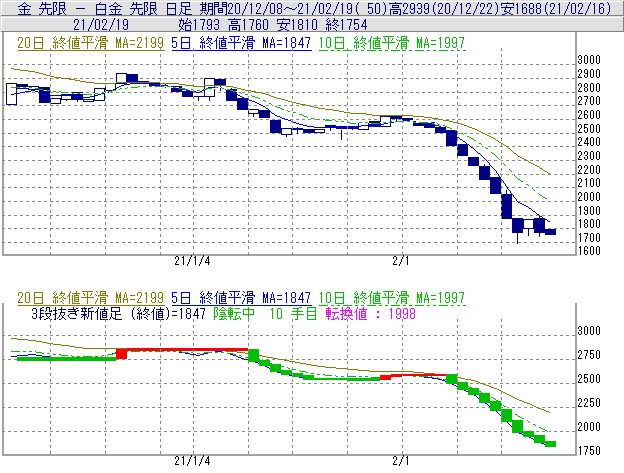
Task: Click the 1900 price axis label
Action: 589,210
